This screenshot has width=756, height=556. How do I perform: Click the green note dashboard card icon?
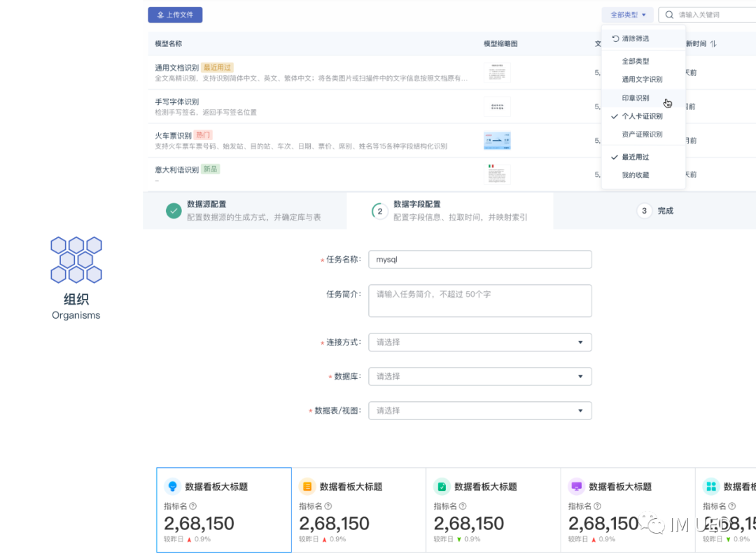coord(442,486)
